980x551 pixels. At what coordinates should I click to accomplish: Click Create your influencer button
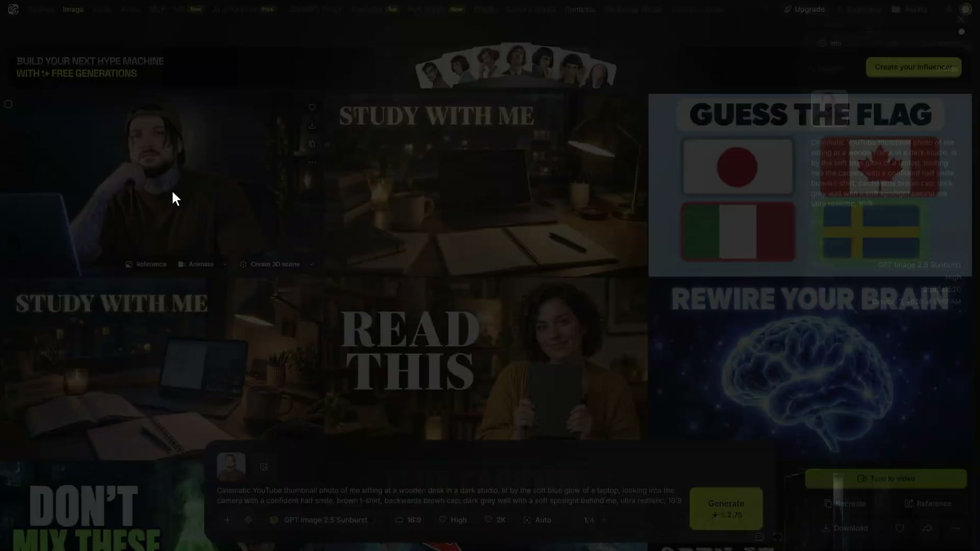913,67
